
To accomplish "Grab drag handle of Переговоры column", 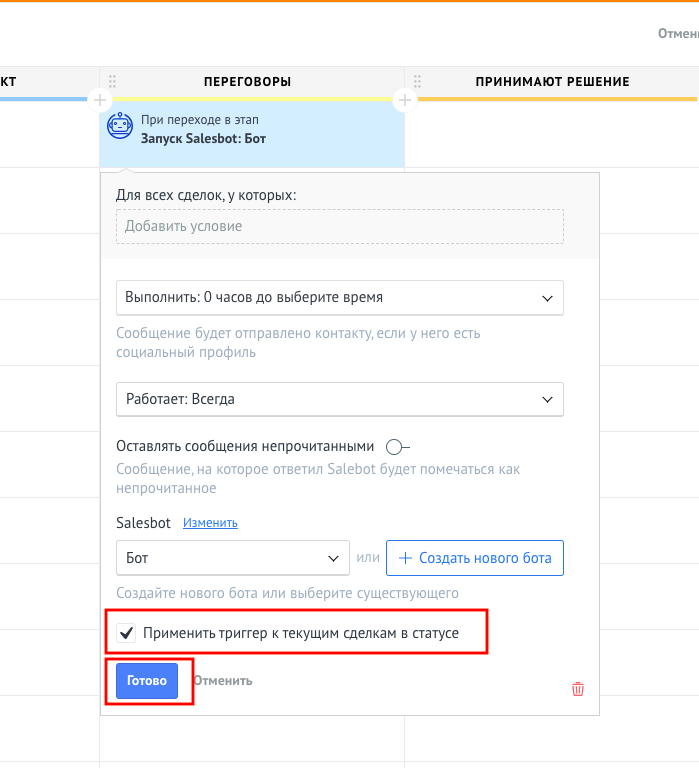I will click(x=113, y=81).
